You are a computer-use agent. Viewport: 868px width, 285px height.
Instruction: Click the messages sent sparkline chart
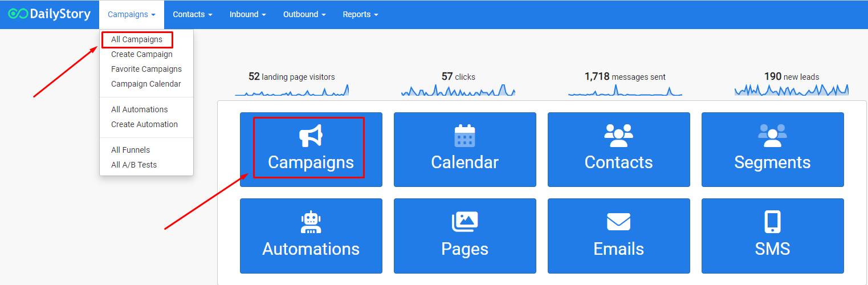625,90
